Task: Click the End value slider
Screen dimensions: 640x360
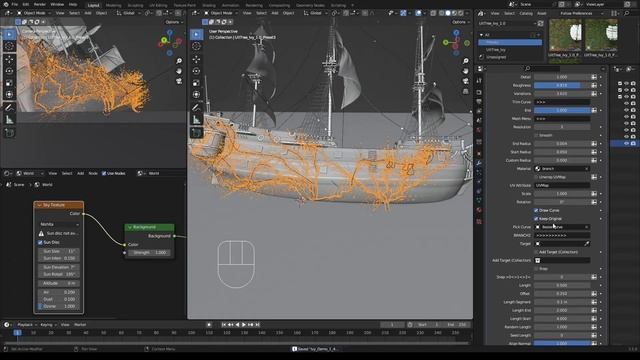Action: pos(562,111)
